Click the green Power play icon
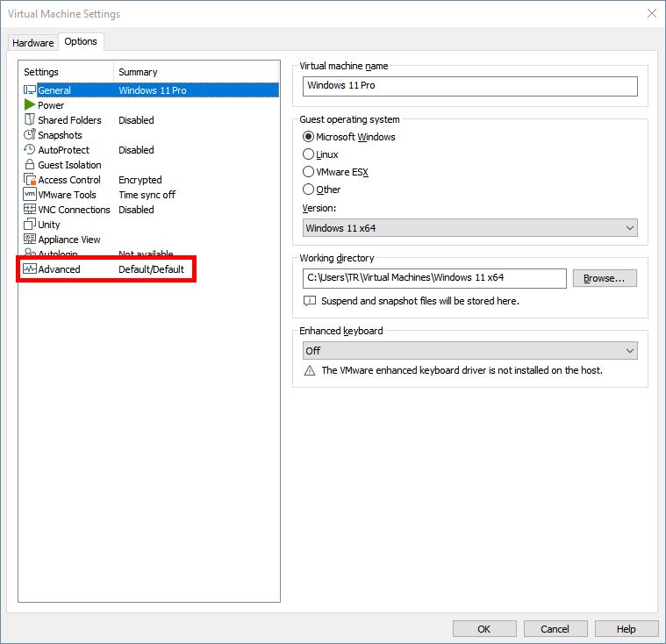666x644 pixels. pos(30,105)
